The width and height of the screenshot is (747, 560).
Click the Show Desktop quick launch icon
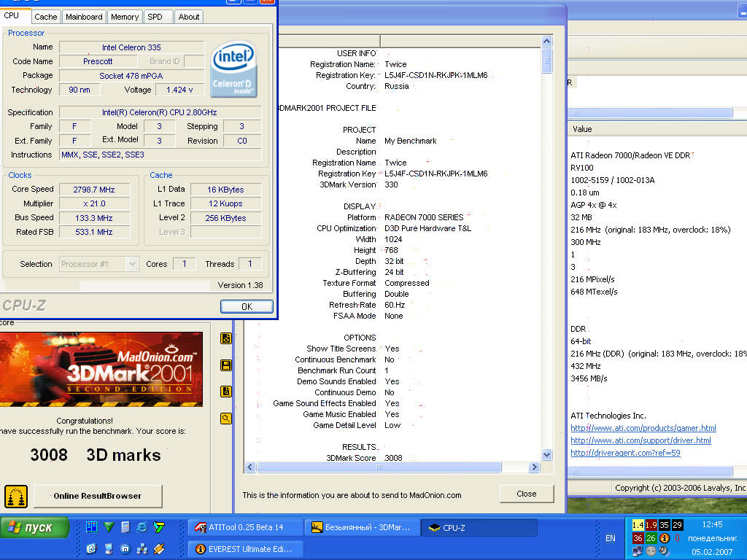click(x=109, y=548)
